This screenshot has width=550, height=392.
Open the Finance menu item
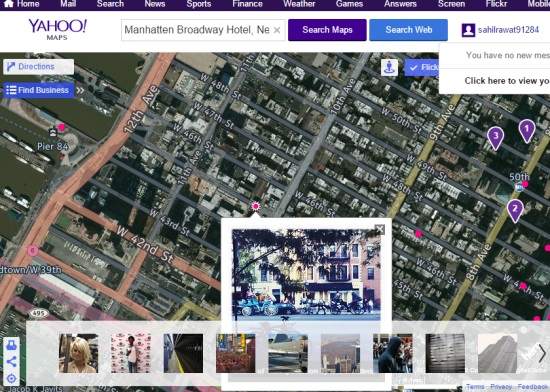[x=247, y=4]
